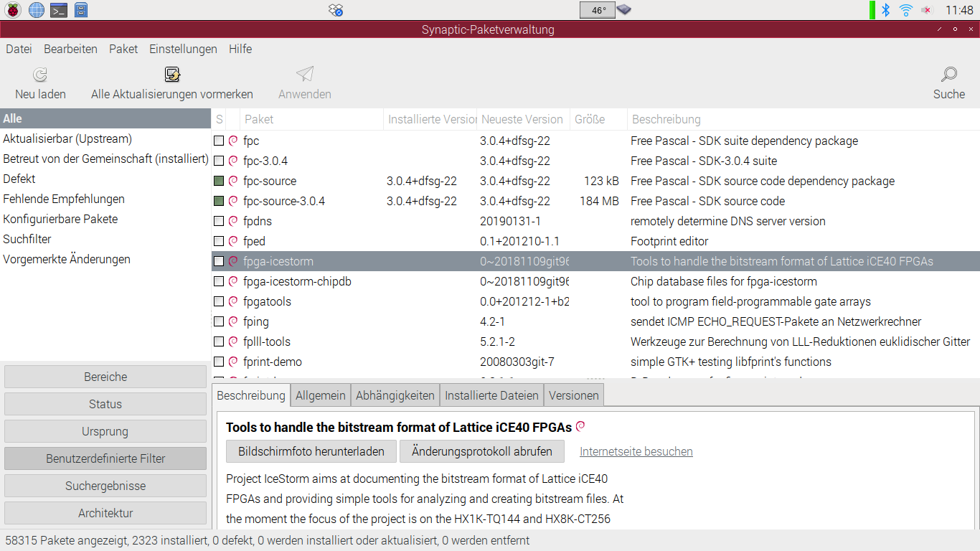980x551 pixels.
Task: Open the Einstellungen menu
Action: [183, 49]
